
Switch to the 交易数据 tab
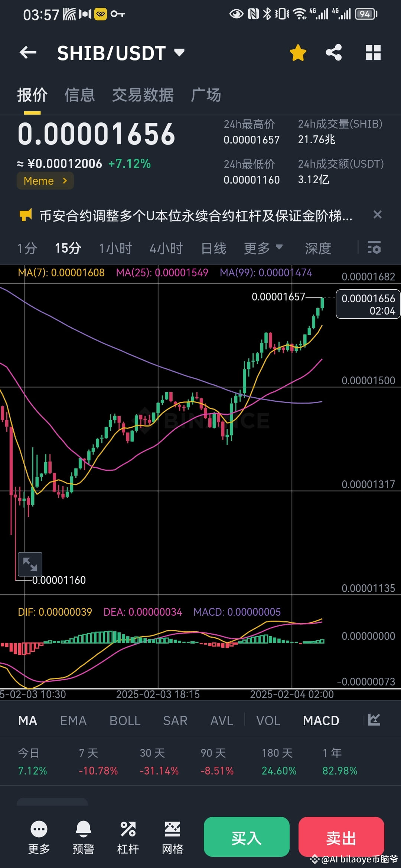point(143,95)
